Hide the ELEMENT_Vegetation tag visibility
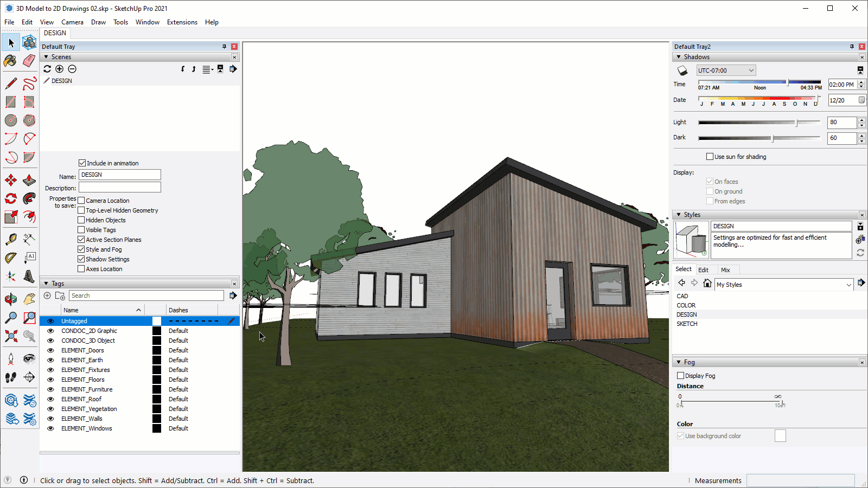The height and width of the screenshot is (488, 868). (x=50, y=409)
